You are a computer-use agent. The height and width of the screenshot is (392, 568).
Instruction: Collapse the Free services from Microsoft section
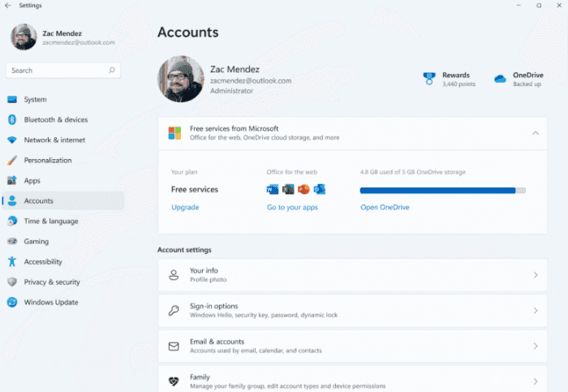pos(536,133)
